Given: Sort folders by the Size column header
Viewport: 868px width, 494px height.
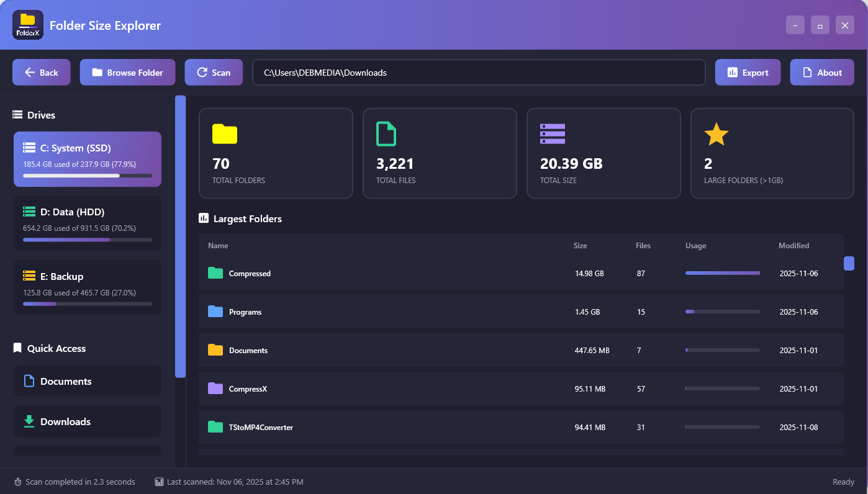Looking at the screenshot, I should point(580,245).
